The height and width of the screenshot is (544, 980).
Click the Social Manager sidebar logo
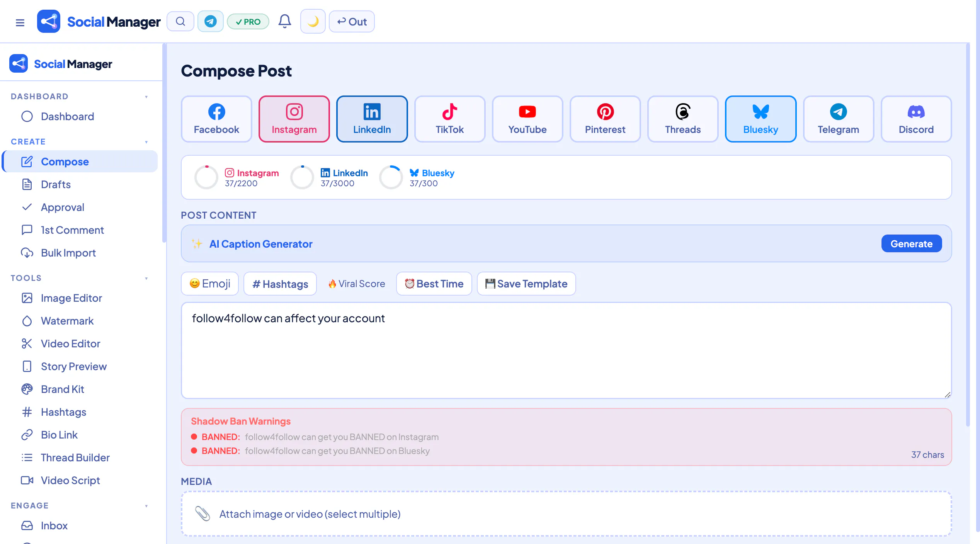(x=61, y=64)
